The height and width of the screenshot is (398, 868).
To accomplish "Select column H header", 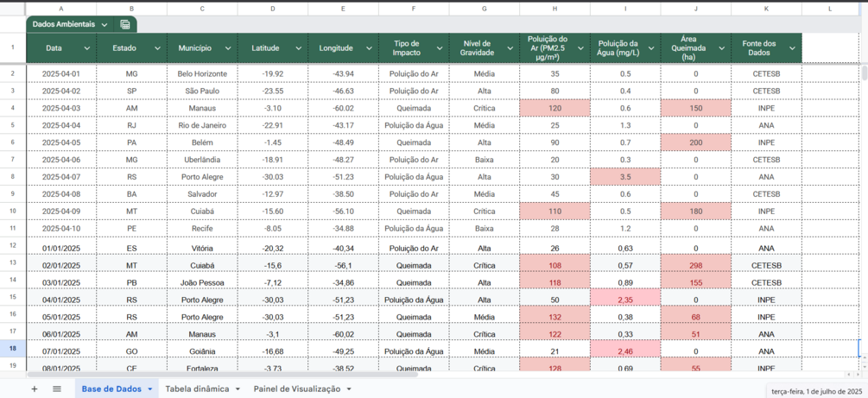I will [x=554, y=9].
